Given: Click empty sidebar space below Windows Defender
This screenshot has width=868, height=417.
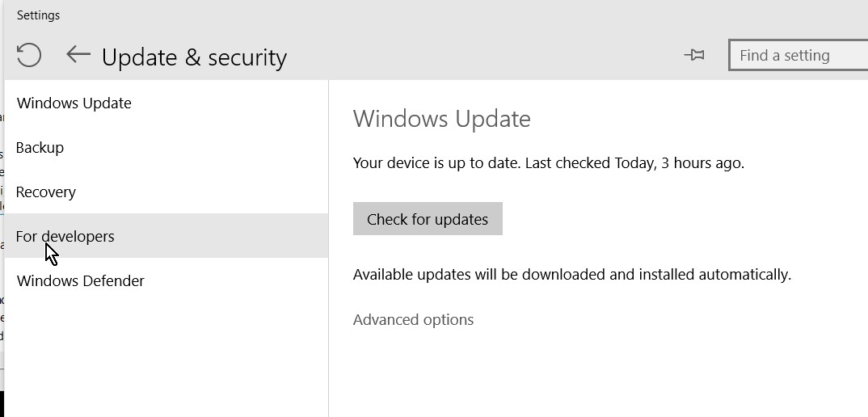Looking at the screenshot, I should (162, 356).
